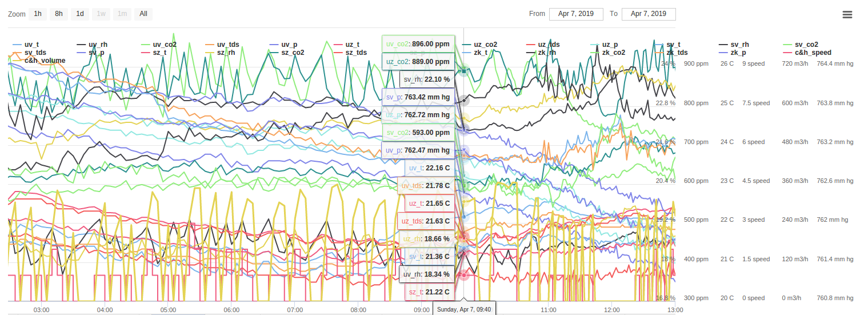Screen dimensions: 868x315
Task: Open the chart context menu hamburger icon
Action: (x=847, y=14)
